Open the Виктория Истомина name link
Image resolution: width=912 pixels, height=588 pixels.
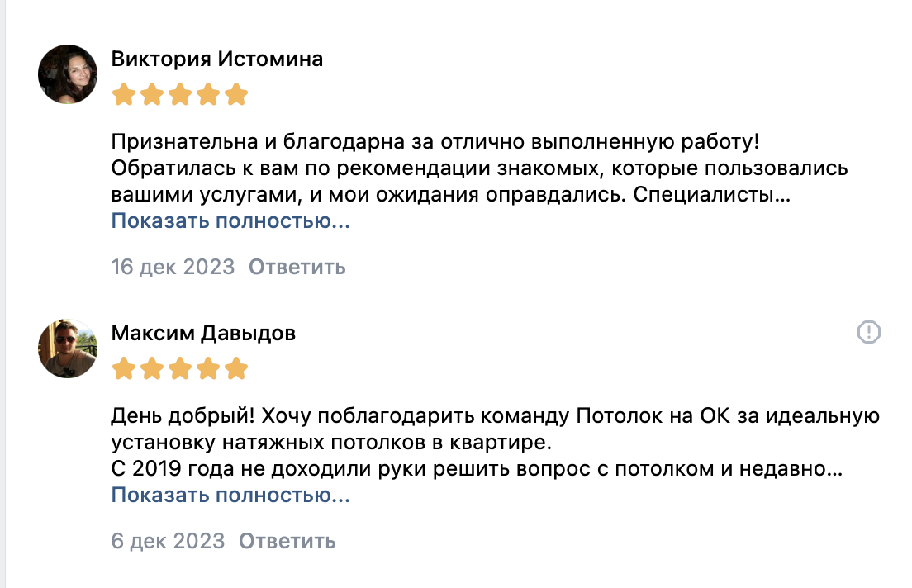click(216, 59)
